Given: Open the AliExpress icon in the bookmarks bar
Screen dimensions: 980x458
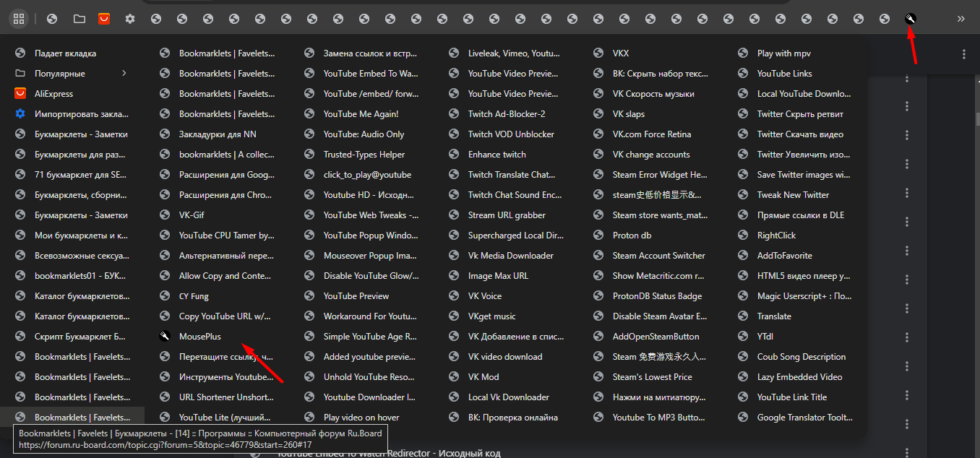Looking at the screenshot, I should click(x=104, y=19).
